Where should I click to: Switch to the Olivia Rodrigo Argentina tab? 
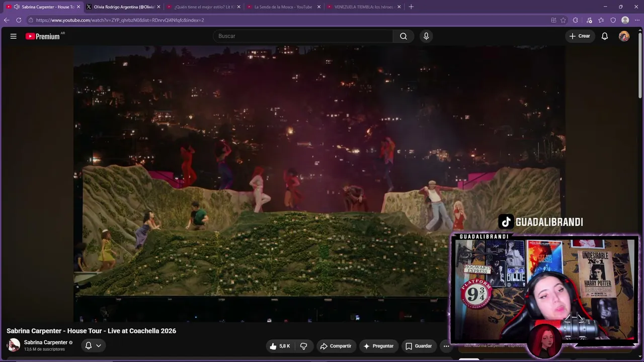123,7
